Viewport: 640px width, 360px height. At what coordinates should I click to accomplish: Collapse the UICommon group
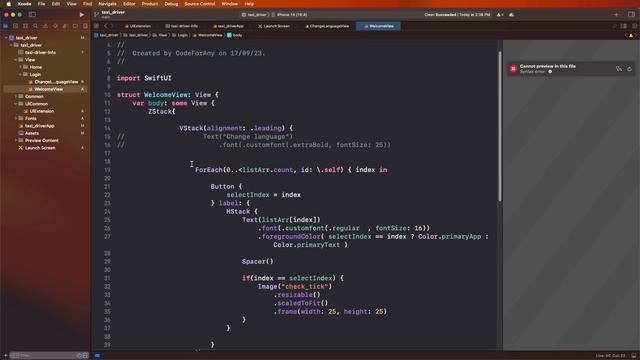pos(16,104)
